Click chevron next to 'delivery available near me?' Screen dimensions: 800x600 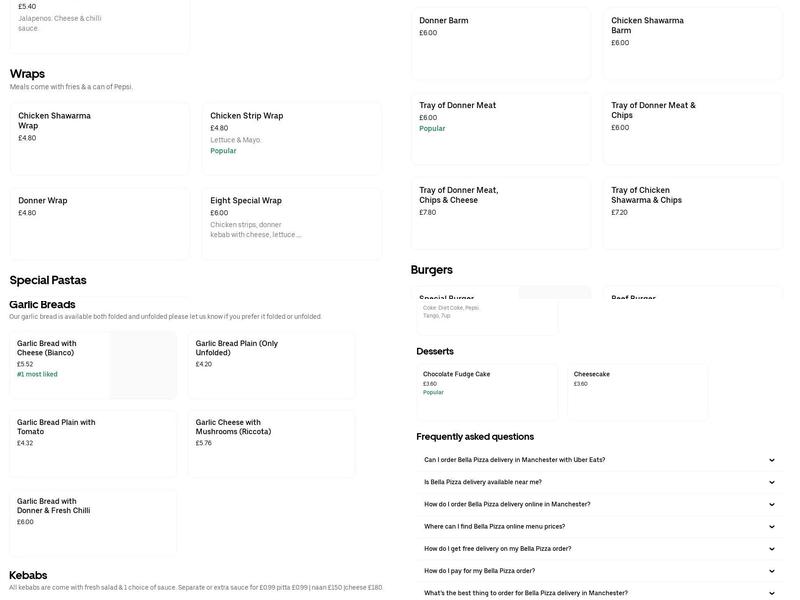[x=771, y=482]
